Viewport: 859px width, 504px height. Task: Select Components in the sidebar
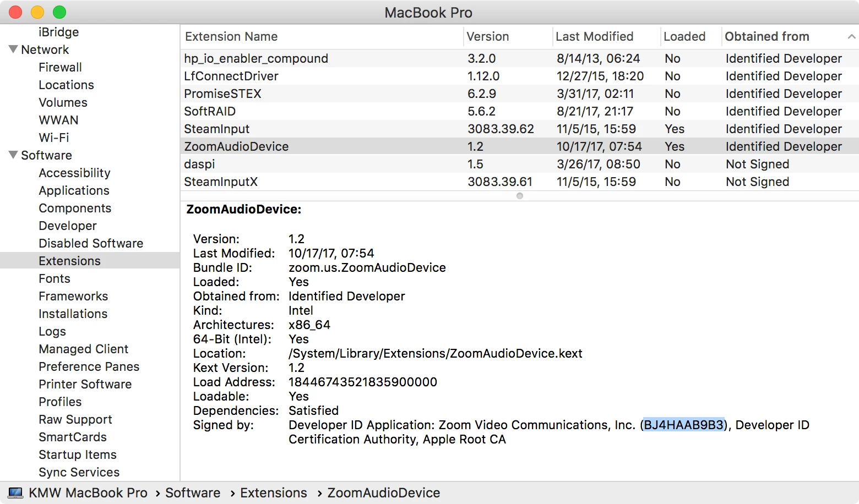75,208
